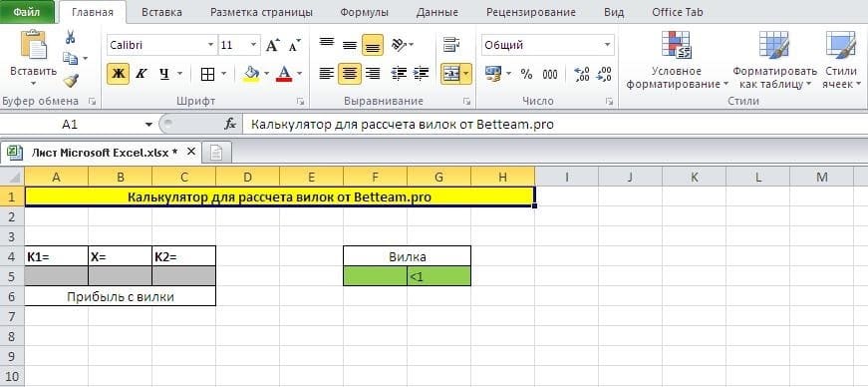Image resolution: width=868 pixels, height=387 pixels.
Task: Toggle underline Ч formatting
Action: [x=163, y=74]
